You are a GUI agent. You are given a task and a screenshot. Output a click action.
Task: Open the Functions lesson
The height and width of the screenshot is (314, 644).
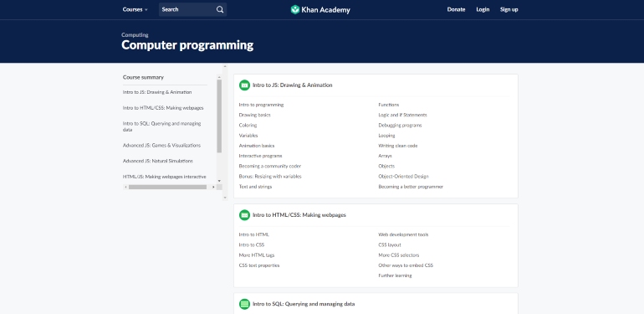(x=389, y=105)
